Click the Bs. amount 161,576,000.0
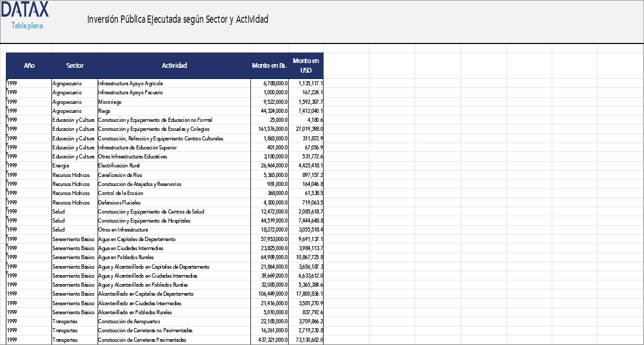The width and height of the screenshot is (644, 345). 269,129
